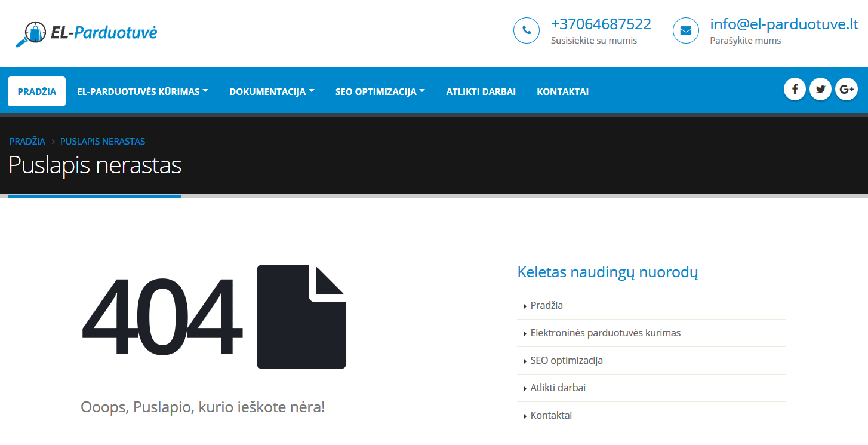This screenshot has height=445, width=868.
Task: Click the envelope email icon
Action: coord(686,30)
